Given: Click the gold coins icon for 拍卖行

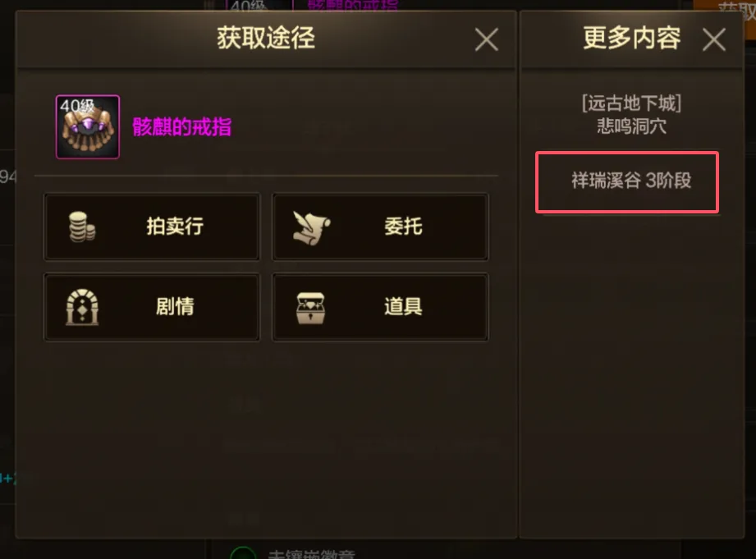Looking at the screenshot, I should (81, 227).
